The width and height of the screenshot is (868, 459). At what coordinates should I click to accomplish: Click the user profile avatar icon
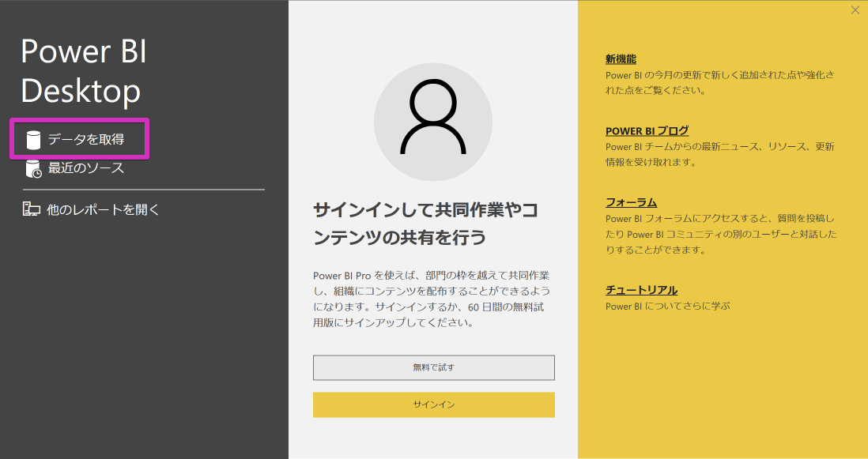click(x=433, y=122)
